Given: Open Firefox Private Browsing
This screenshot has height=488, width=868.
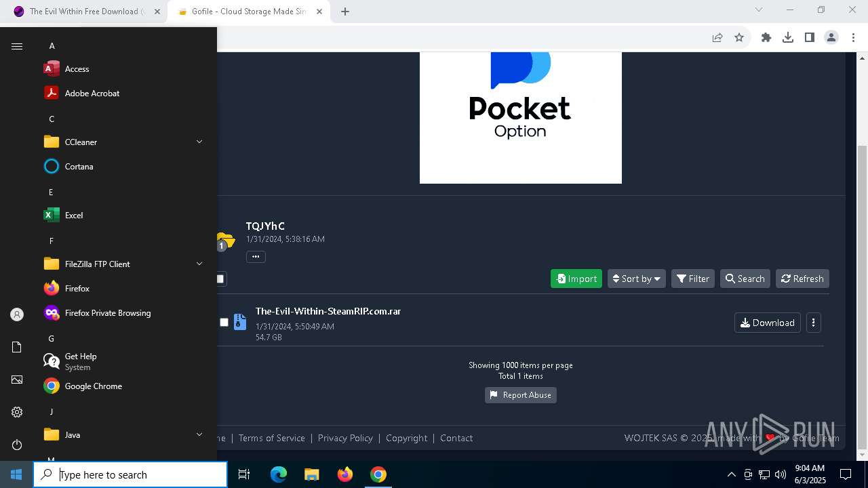Looking at the screenshot, I should (x=122, y=313).
